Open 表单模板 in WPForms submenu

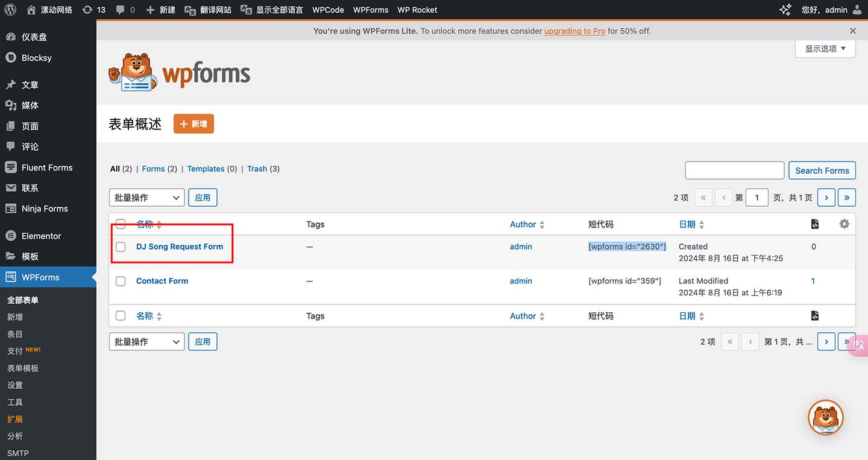[23, 368]
